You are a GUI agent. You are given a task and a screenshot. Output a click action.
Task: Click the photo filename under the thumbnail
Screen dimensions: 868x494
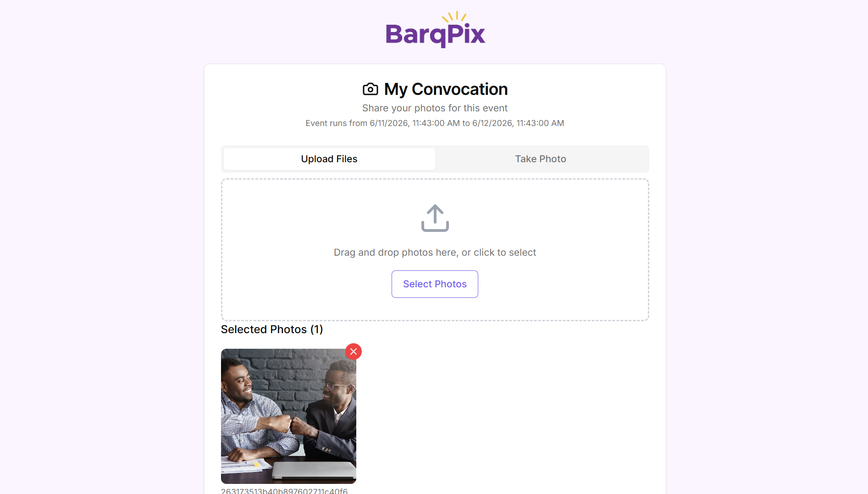tap(284, 491)
